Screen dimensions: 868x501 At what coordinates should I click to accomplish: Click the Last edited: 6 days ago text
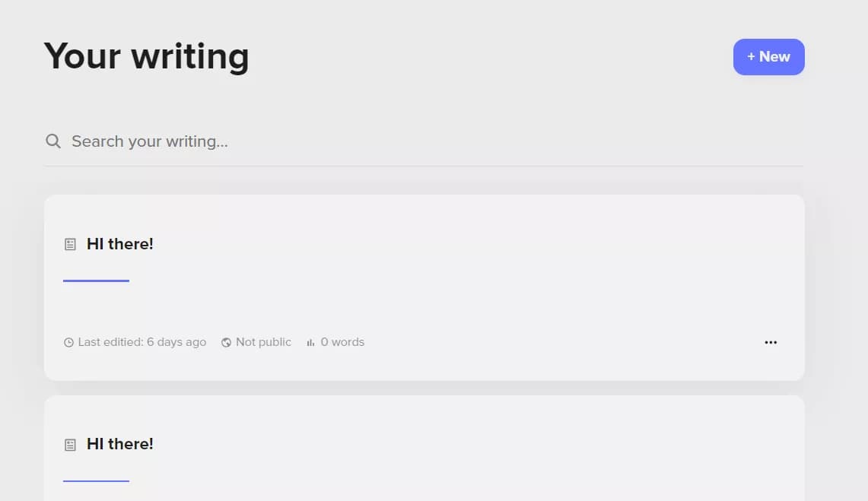142,342
